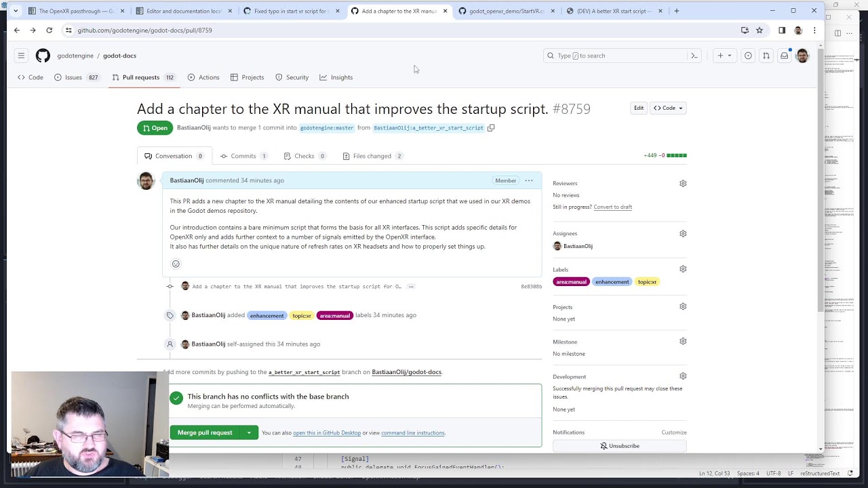Open the Projects settings gear

(x=683, y=306)
